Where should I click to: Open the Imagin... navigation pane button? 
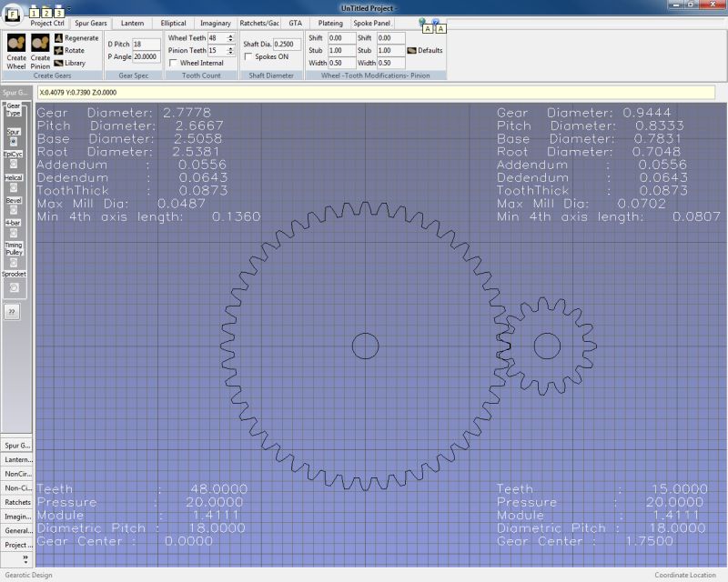pos(17,517)
